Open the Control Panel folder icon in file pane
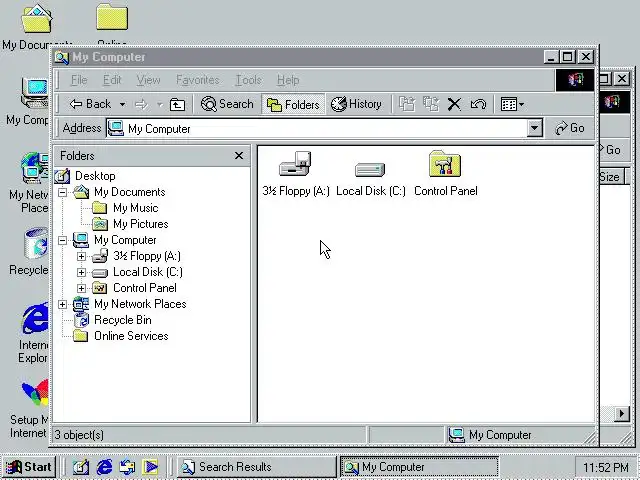Viewport: 640px width, 480px height. [445, 164]
